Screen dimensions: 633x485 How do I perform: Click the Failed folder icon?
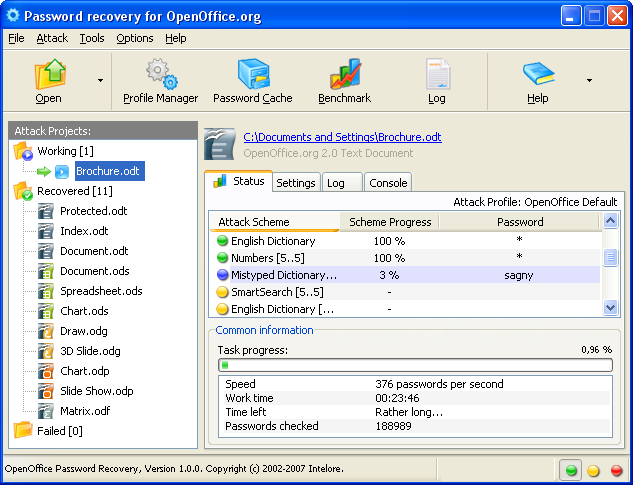click(x=23, y=430)
